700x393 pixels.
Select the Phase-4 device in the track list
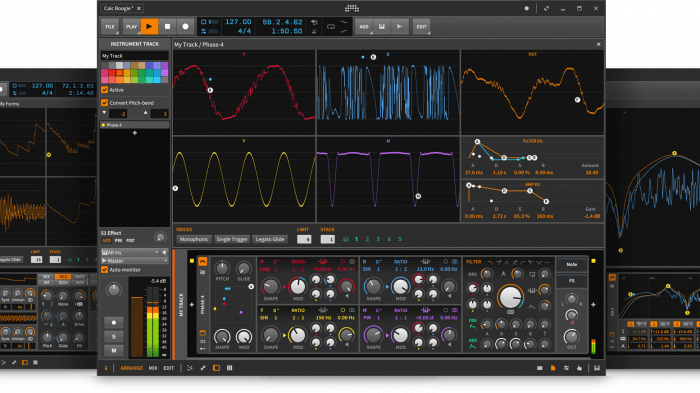pos(134,125)
